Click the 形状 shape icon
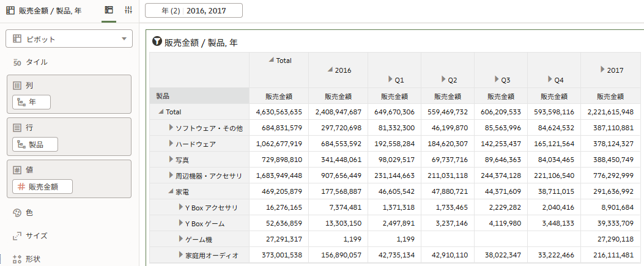The width and height of the screenshot is (644, 266). (17, 259)
